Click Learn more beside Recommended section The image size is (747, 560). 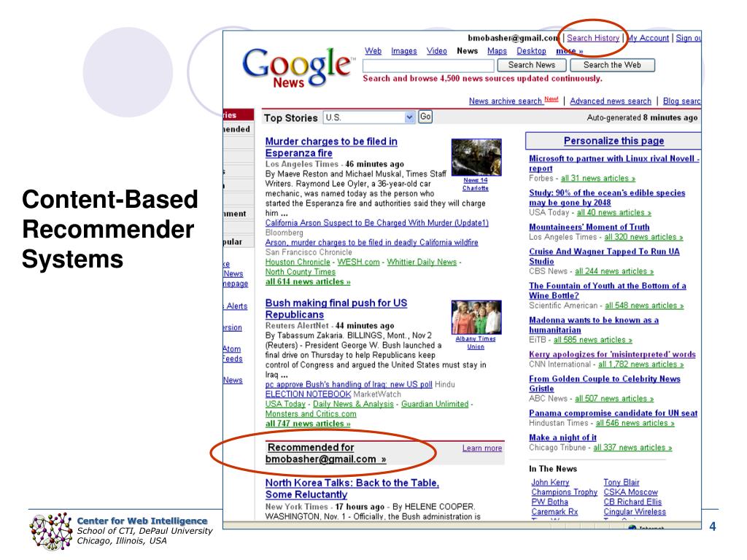(x=482, y=448)
